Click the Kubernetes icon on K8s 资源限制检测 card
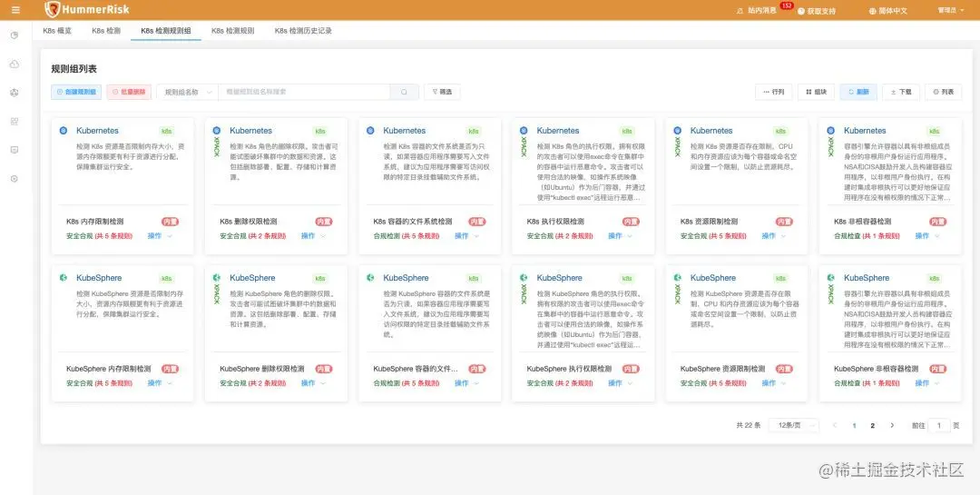 (677, 131)
